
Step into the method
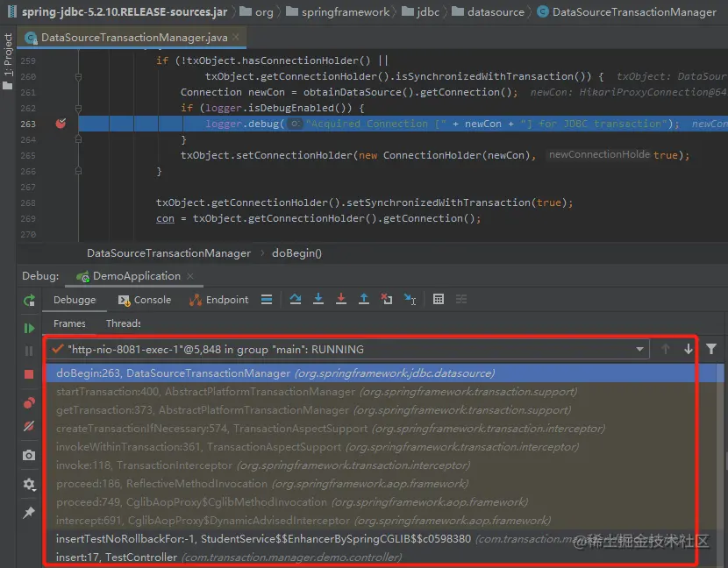tap(318, 299)
